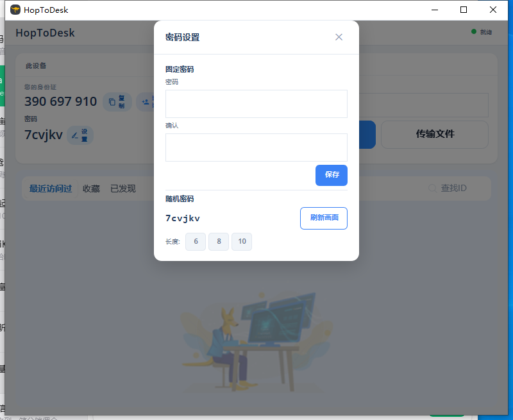Click the 此设备 card heading
The width and height of the screenshot is (513, 420).
coord(36,66)
